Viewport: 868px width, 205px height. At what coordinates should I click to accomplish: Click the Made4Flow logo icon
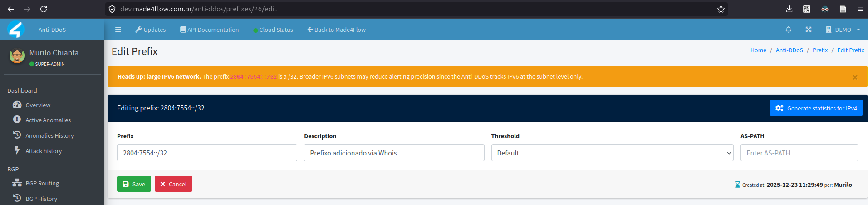coord(15,30)
